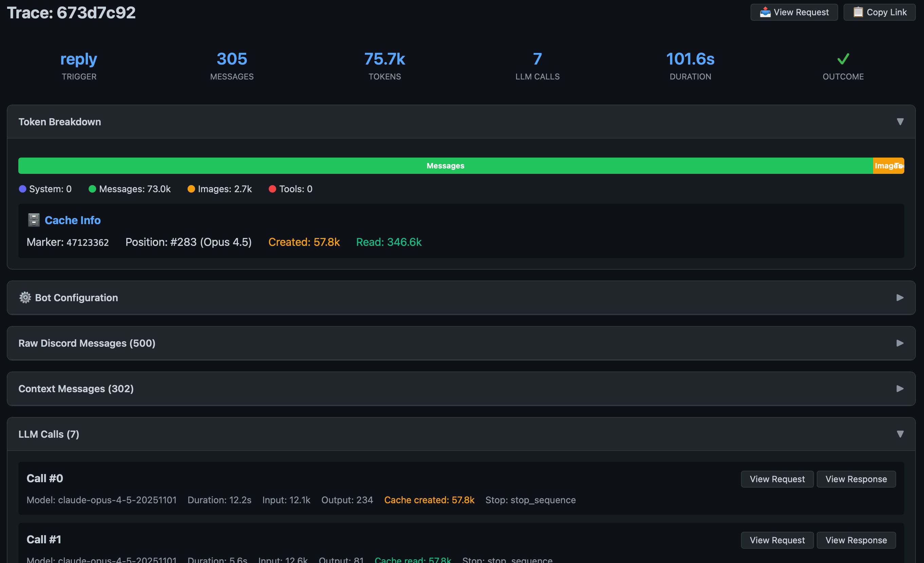This screenshot has height=563, width=924.
Task: Open Bot Configuration via its gear icon
Action: coord(25,297)
